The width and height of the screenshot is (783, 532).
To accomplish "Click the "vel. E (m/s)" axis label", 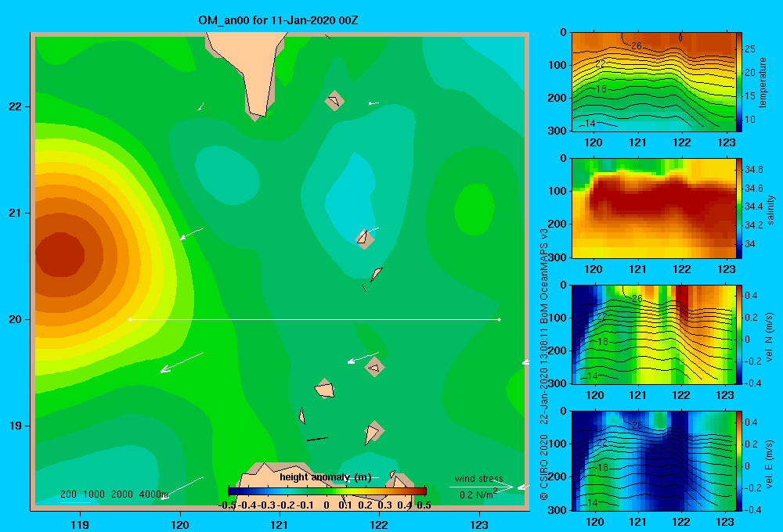I will [x=770, y=464].
